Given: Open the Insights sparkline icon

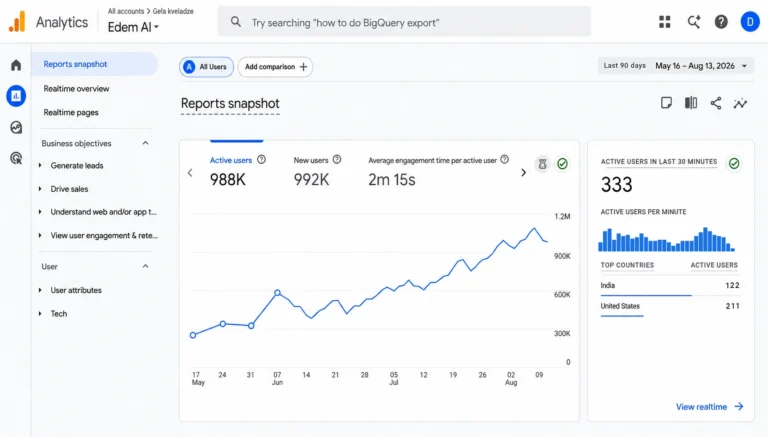Looking at the screenshot, I should coord(740,103).
